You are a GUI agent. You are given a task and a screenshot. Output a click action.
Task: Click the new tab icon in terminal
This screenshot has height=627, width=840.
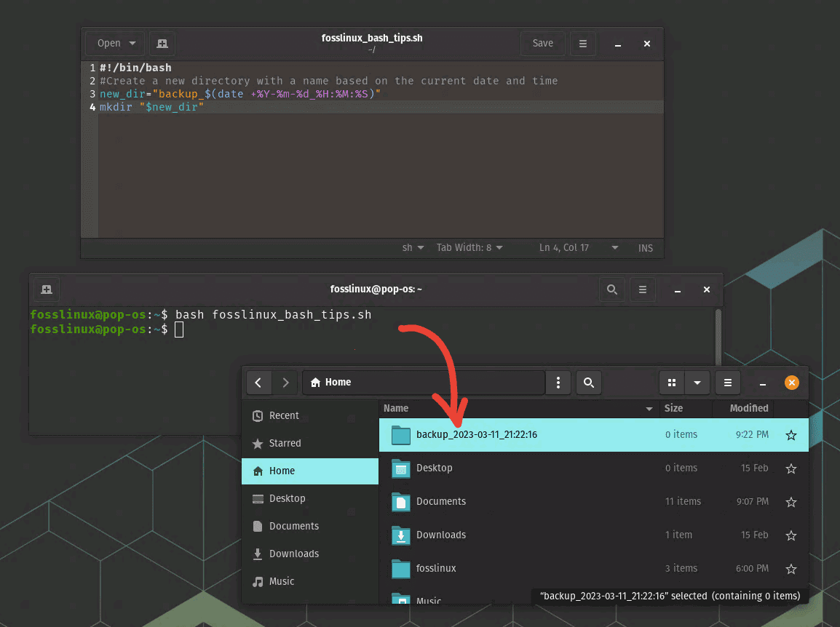tap(47, 289)
